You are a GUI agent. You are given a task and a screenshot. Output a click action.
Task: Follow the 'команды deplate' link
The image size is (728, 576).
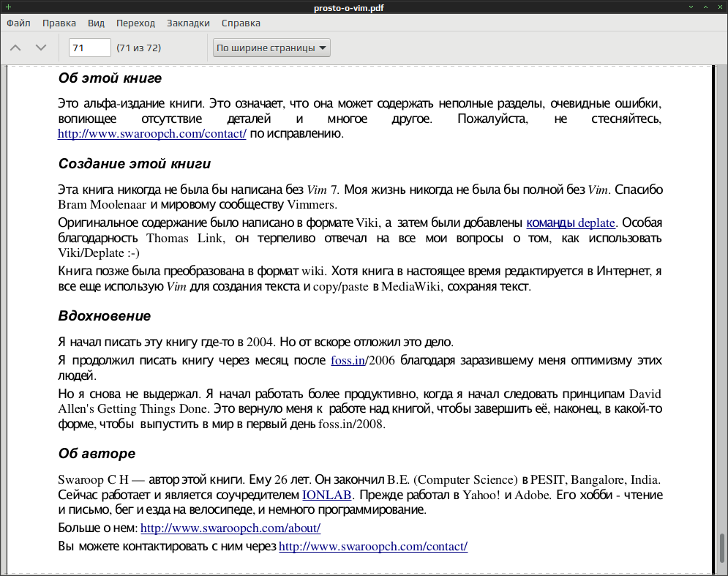[x=571, y=223]
